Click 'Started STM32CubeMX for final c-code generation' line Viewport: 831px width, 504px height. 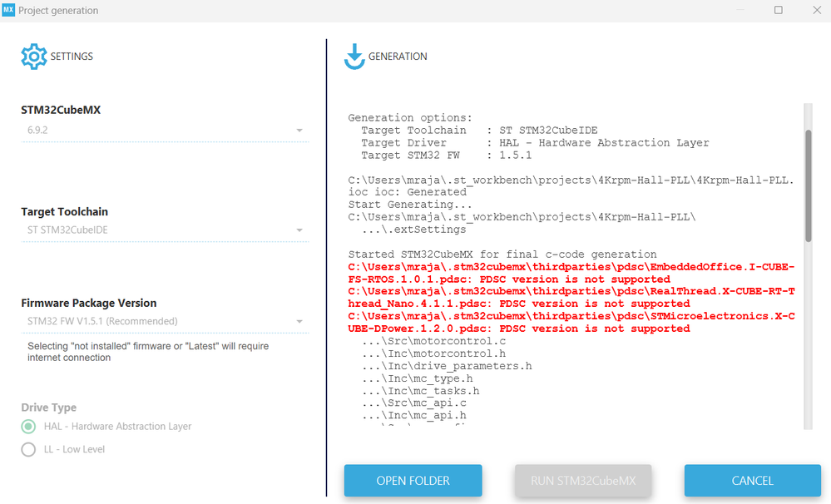(x=502, y=254)
